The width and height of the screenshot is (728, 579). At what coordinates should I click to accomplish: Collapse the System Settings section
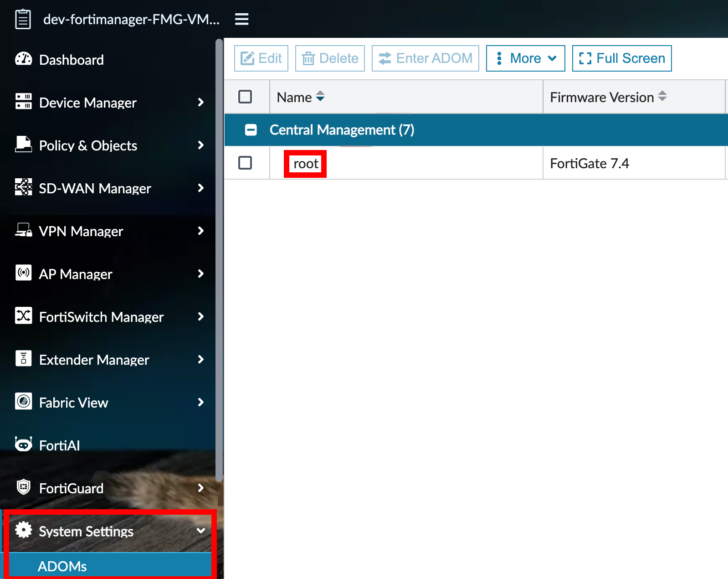tap(200, 531)
